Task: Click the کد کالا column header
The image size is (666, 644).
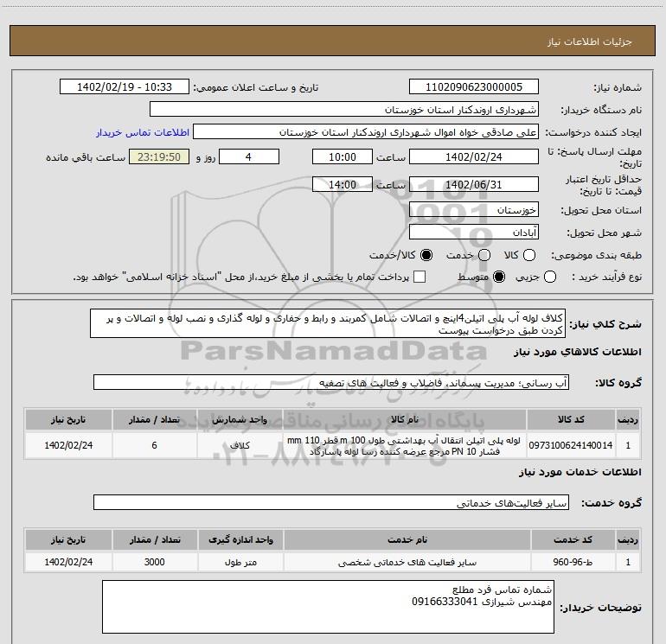Action: click(571, 419)
